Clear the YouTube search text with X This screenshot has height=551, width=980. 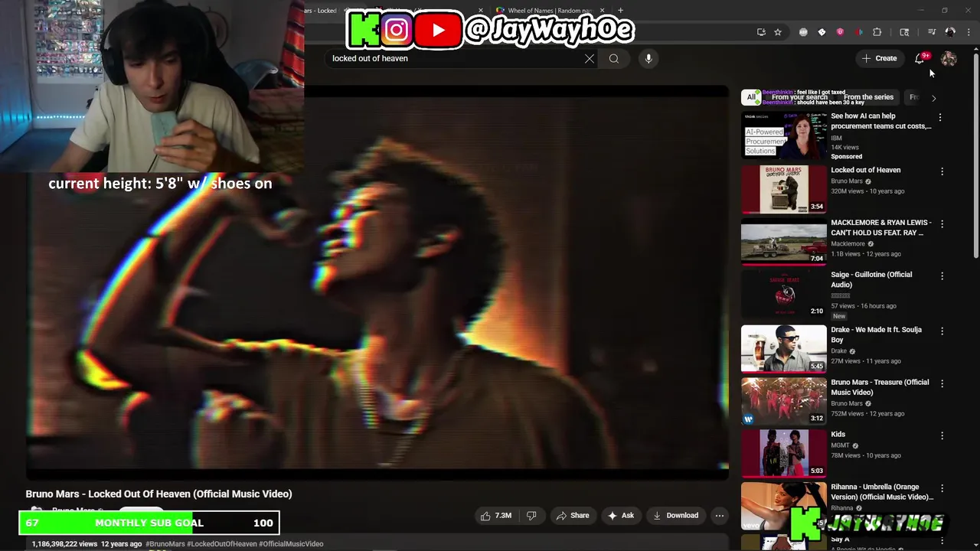[x=590, y=58]
